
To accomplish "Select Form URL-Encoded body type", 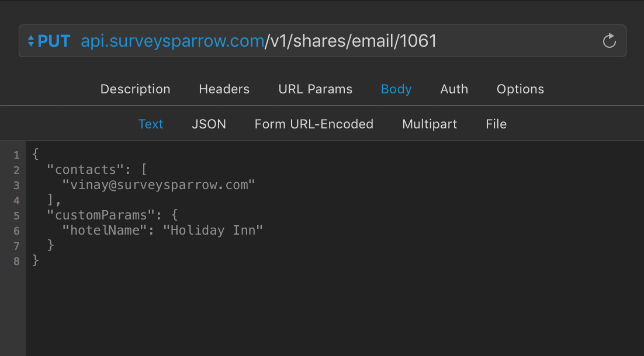I will 314,124.
